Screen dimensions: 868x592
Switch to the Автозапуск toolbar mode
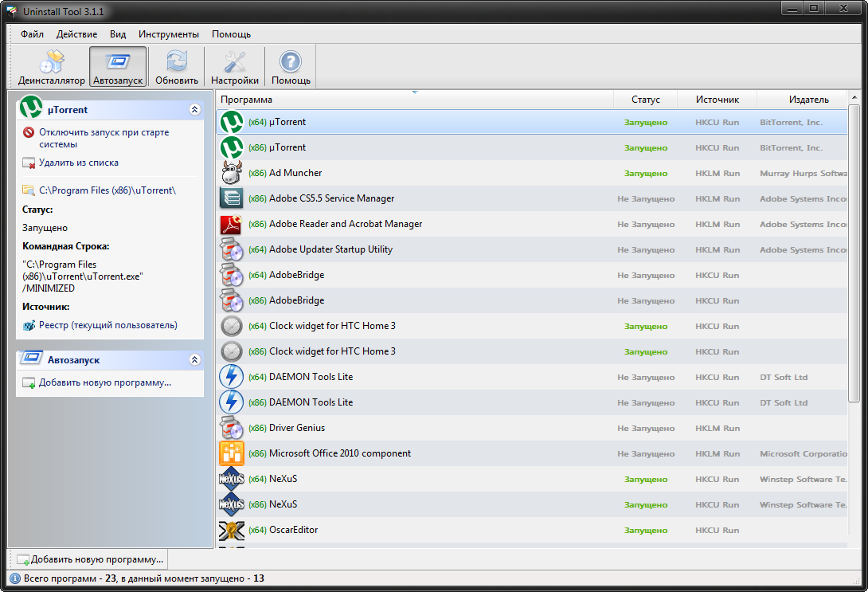point(118,67)
